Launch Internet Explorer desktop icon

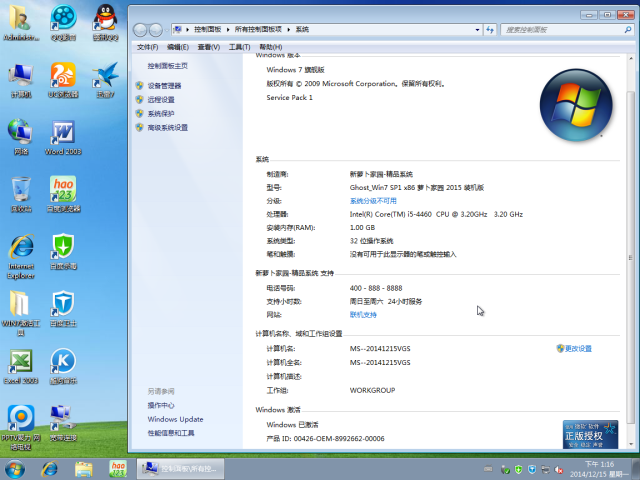pos(20,257)
